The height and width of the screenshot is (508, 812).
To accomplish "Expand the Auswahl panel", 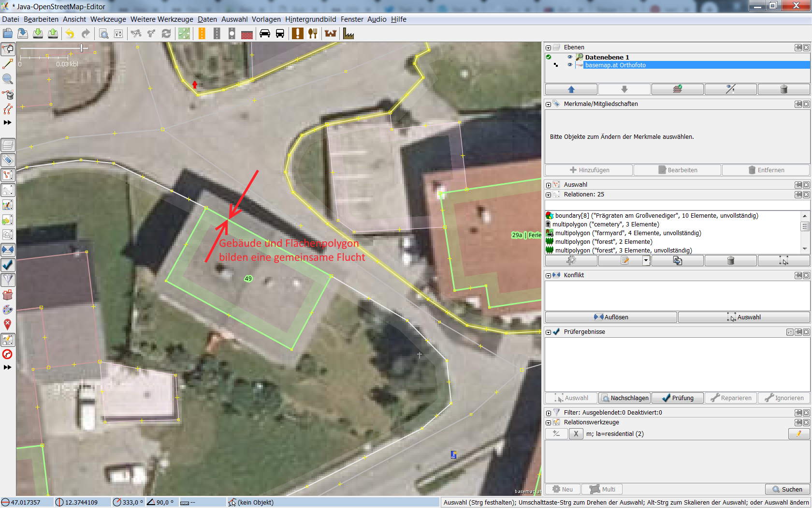I will click(x=548, y=185).
